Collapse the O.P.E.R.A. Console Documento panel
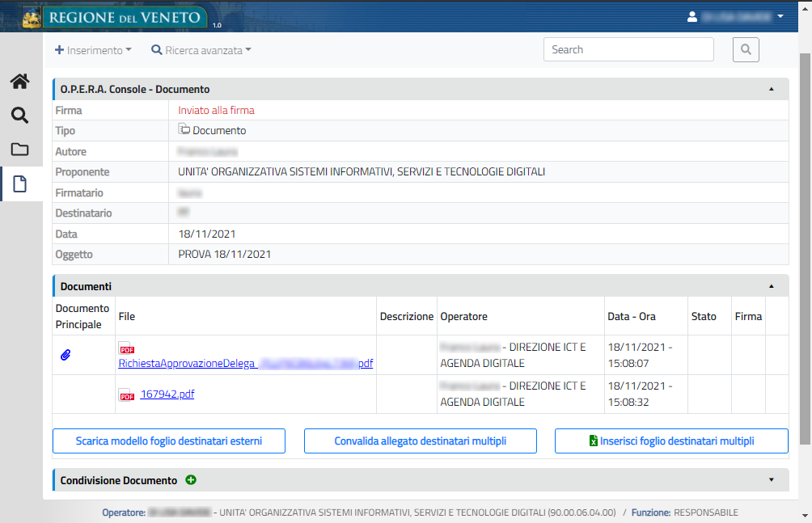The image size is (812, 523). tap(771, 89)
